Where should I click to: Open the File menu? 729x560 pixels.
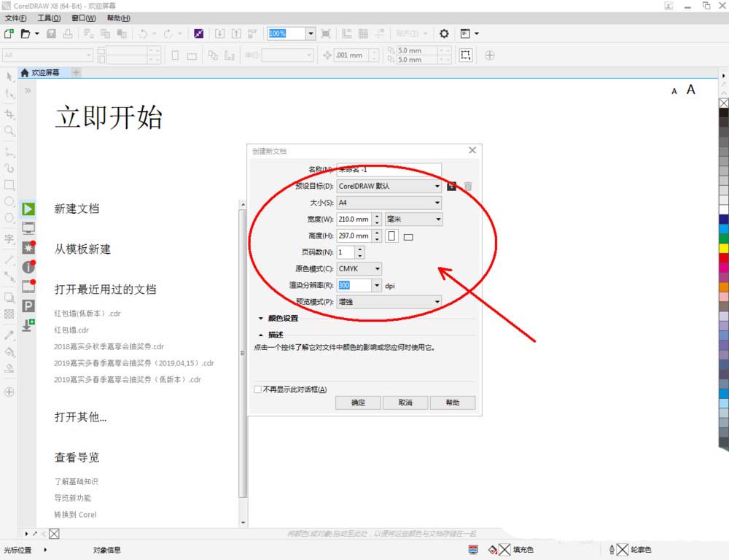pyautogui.click(x=15, y=18)
